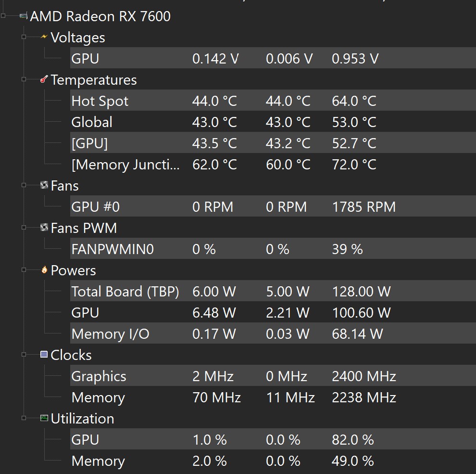Select the Graphics clock row

pyautogui.click(x=99, y=376)
